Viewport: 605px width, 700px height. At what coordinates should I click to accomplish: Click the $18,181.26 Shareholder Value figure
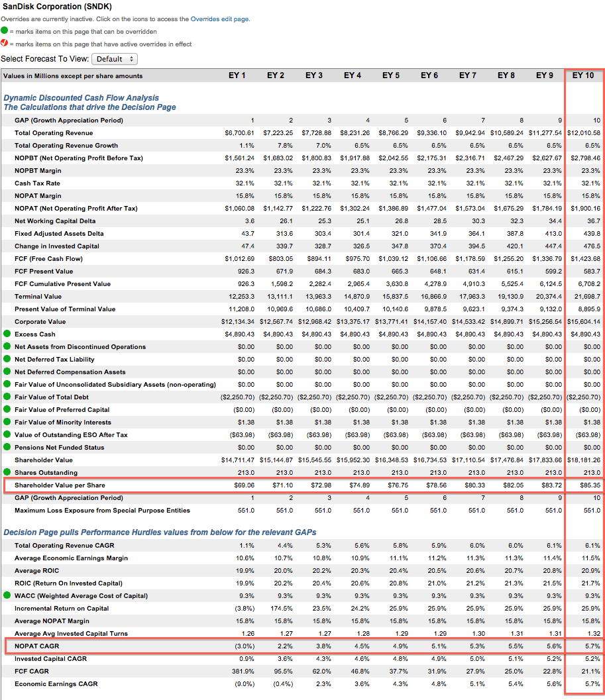(584, 460)
